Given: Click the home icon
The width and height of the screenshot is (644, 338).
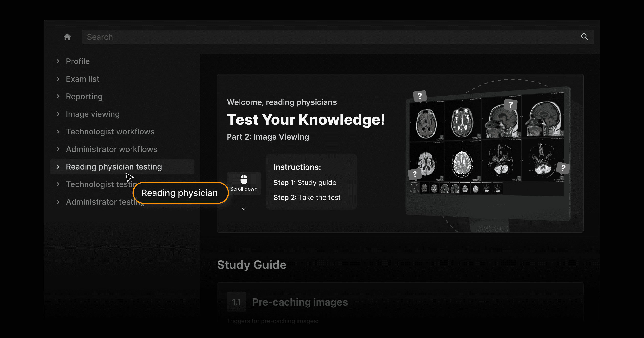Looking at the screenshot, I should click(67, 37).
